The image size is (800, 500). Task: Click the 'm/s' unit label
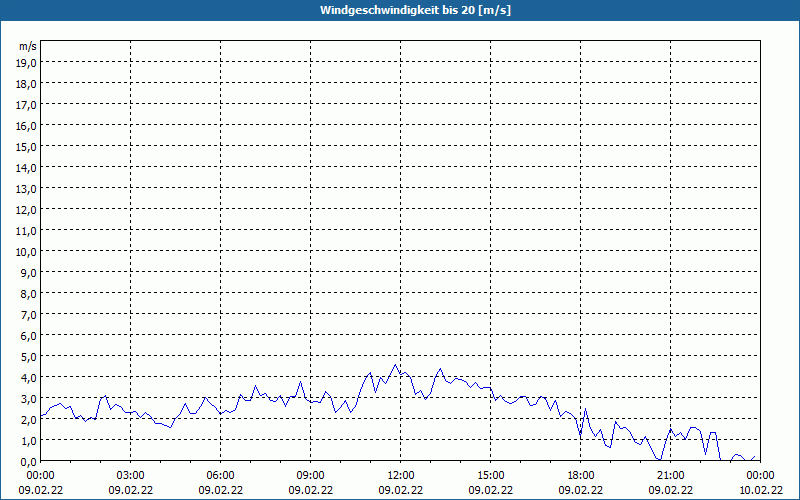(x=28, y=46)
